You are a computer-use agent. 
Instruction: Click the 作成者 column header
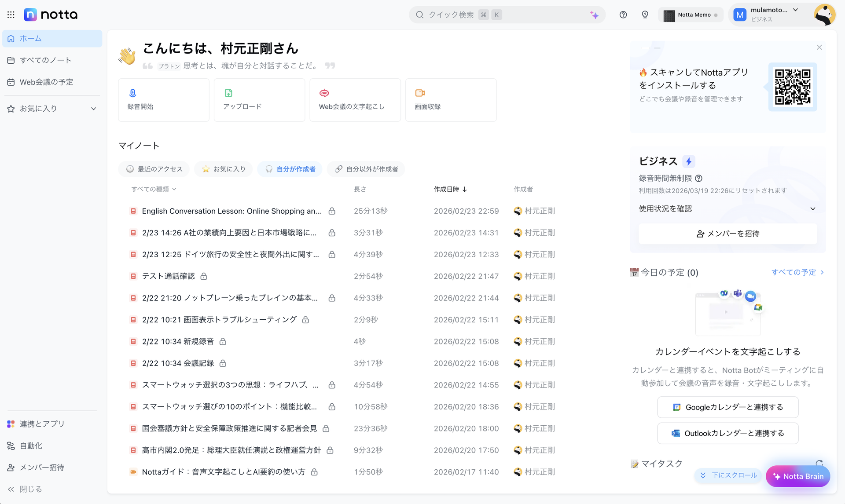click(523, 189)
